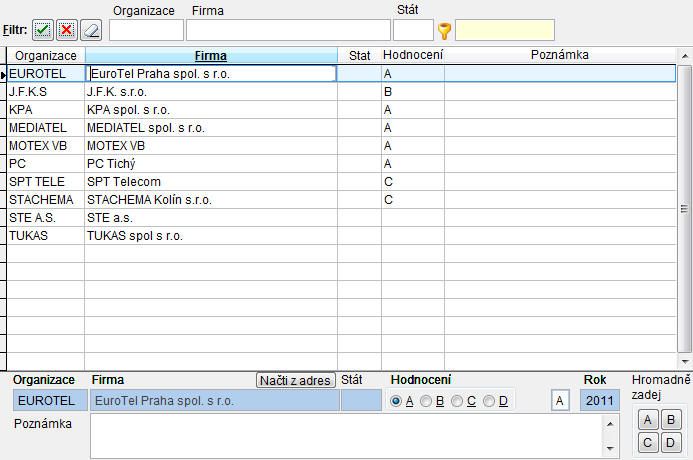Image resolution: width=693 pixels, height=460 pixels.
Task: Apply filter with green checkmark icon
Action: click(43, 30)
